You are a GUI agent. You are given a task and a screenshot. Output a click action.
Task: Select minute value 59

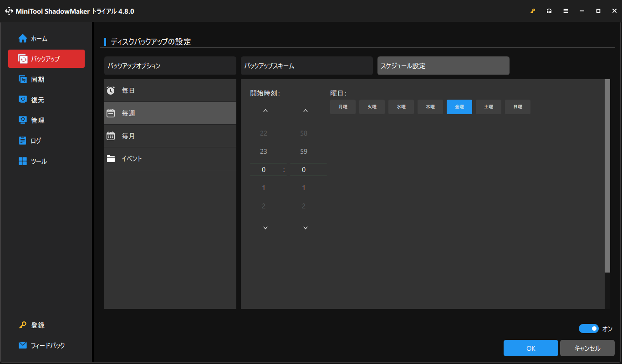click(x=304, y=152)
